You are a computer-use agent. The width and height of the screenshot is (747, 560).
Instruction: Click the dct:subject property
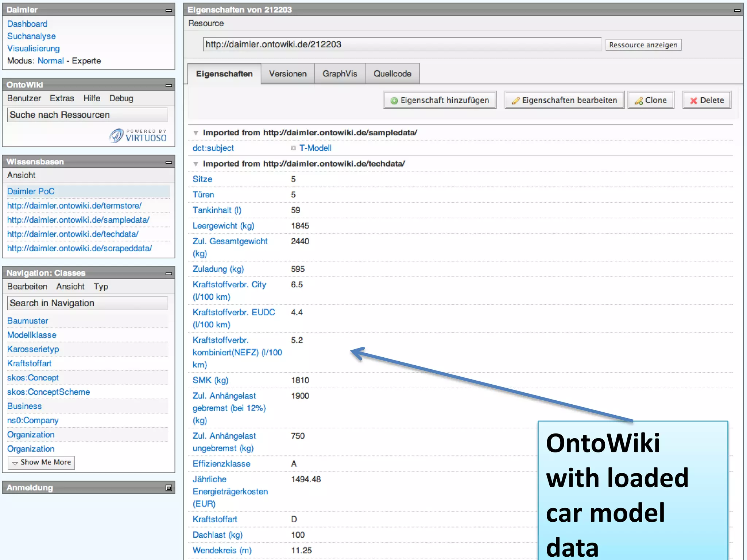tap(213, 148)
